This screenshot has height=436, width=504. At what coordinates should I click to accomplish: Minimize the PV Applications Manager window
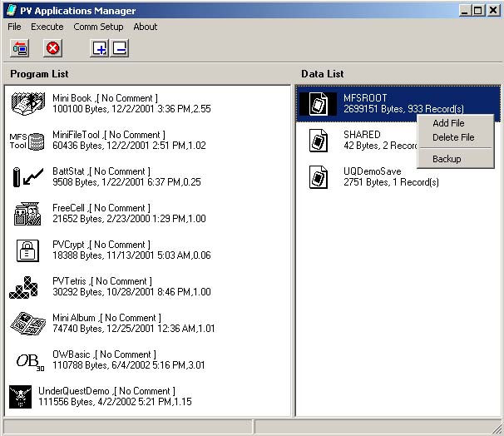pyautogui.click(x=464, y=11)
